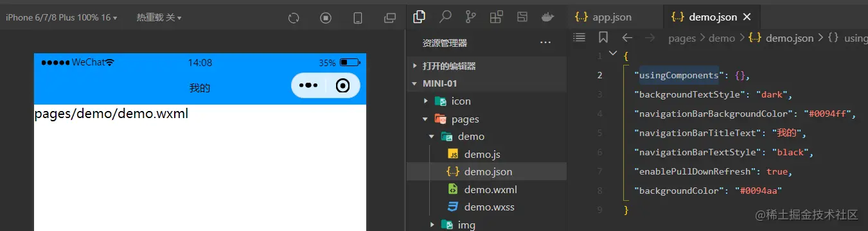Click the "#0094ff" color value

(x=828, y=114)
